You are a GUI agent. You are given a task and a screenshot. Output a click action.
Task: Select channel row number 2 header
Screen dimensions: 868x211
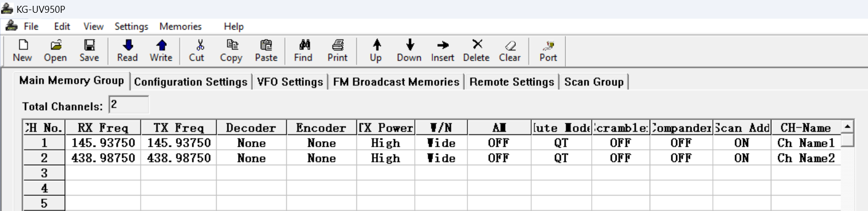click(x=44, y=158)
